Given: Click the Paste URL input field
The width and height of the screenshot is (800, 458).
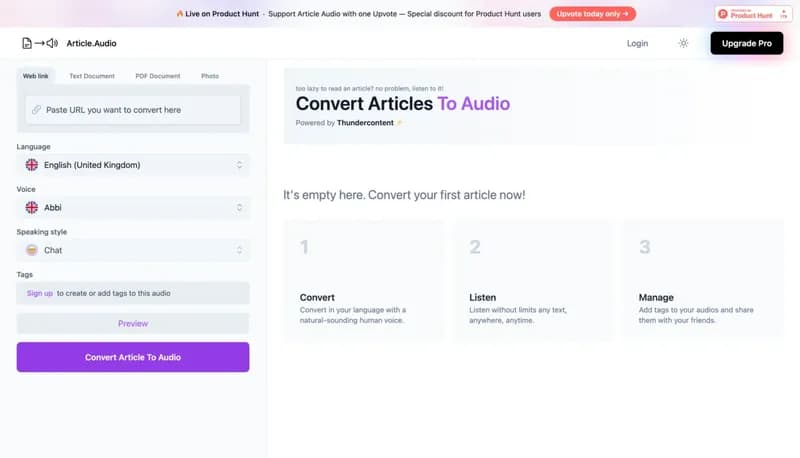Looking at the screenshot, I should tap(133, 110).
